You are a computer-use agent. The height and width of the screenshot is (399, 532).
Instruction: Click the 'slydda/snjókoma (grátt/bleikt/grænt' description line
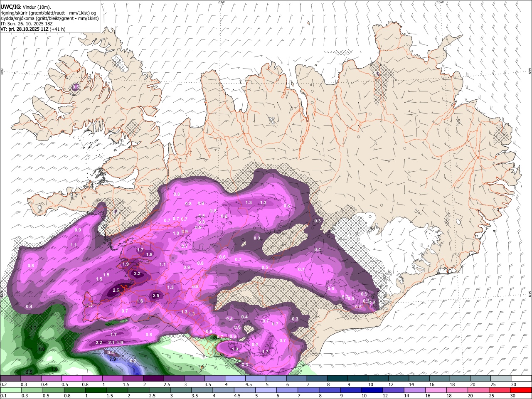pyautogui.click(x=49, y=18)
